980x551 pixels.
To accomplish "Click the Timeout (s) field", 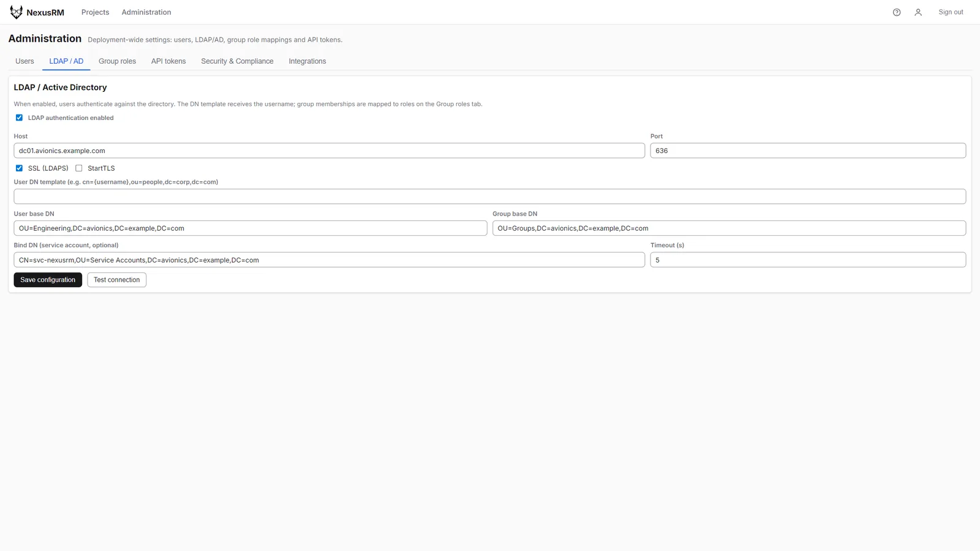I will (x=808, y=260).
